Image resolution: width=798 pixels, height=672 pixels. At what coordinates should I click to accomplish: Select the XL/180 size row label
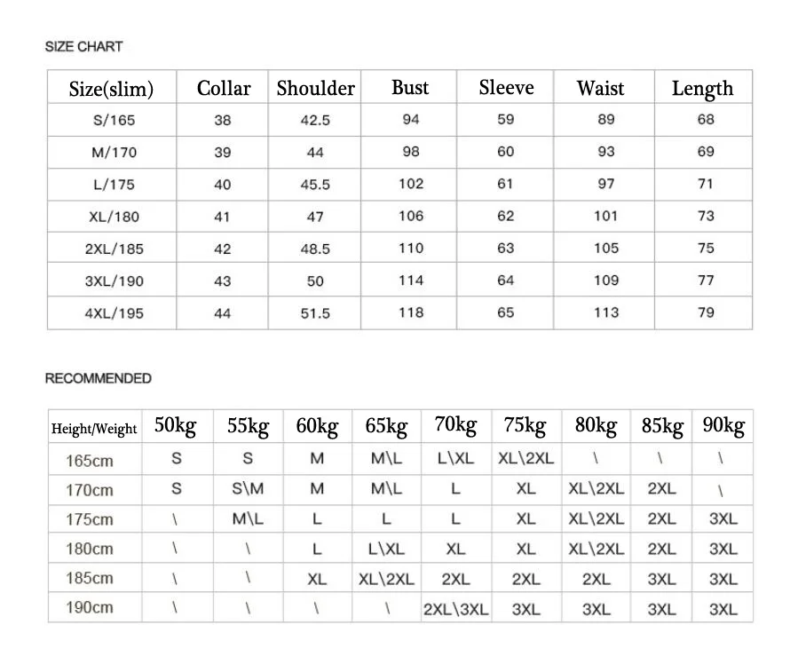pyautogui.click(x=114, y=217)
